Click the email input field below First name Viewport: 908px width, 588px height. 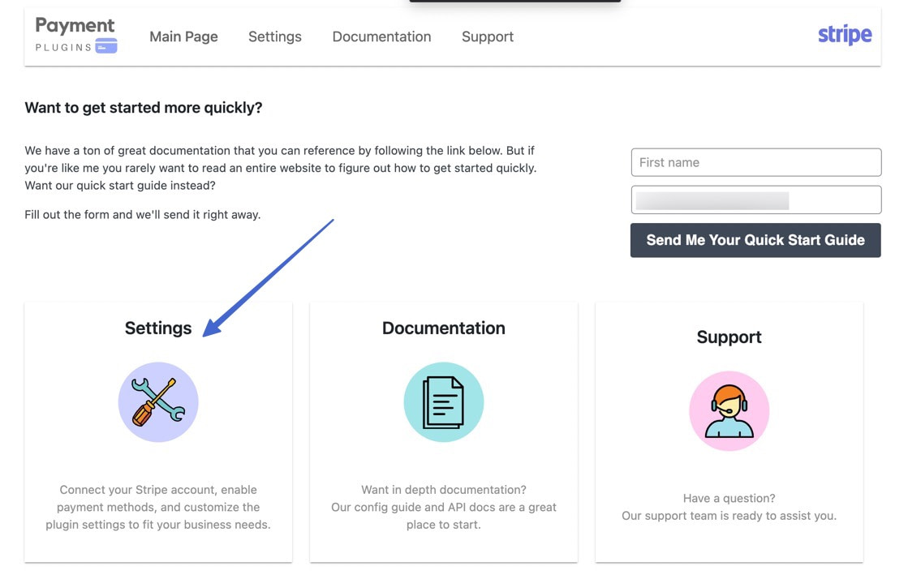tap(755, 200)
